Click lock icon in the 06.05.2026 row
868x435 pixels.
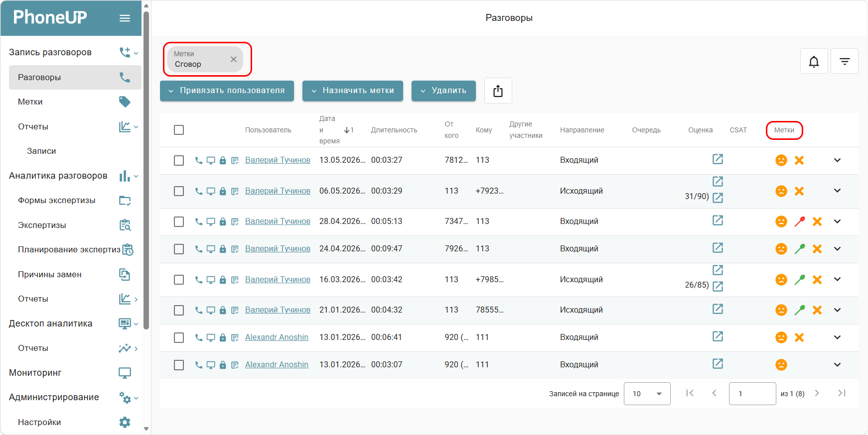click(x=223, y=191)
